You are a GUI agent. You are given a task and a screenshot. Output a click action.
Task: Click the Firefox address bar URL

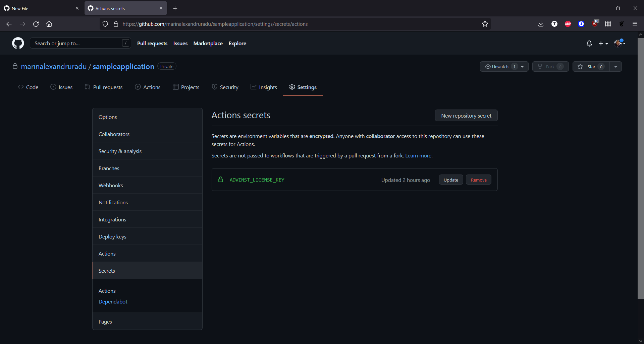coord(215,24)
